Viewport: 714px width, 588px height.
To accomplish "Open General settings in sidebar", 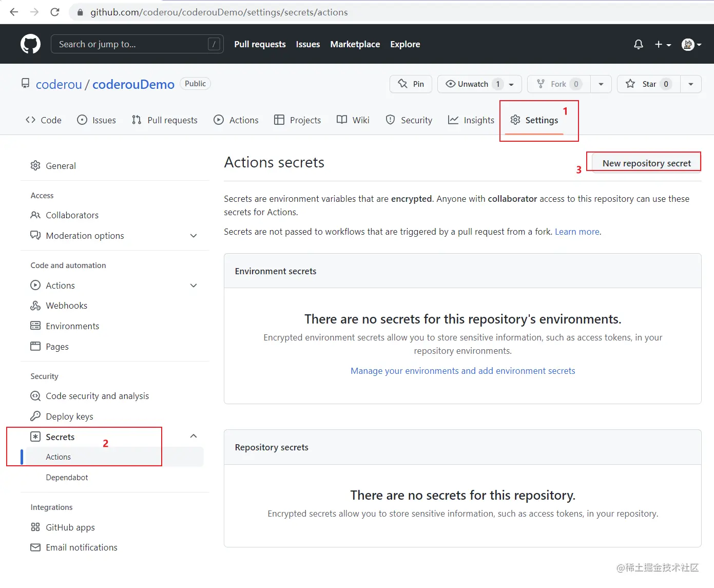I will [x=53, y=165].
